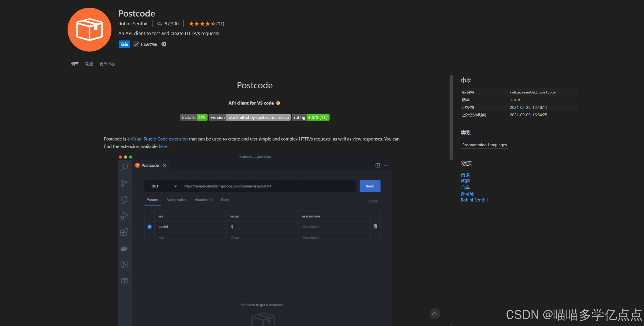The image size is (644, 326).
Task: Click the Programming Languages category tag
Action: pyautogui.click(x=484, y=145)
